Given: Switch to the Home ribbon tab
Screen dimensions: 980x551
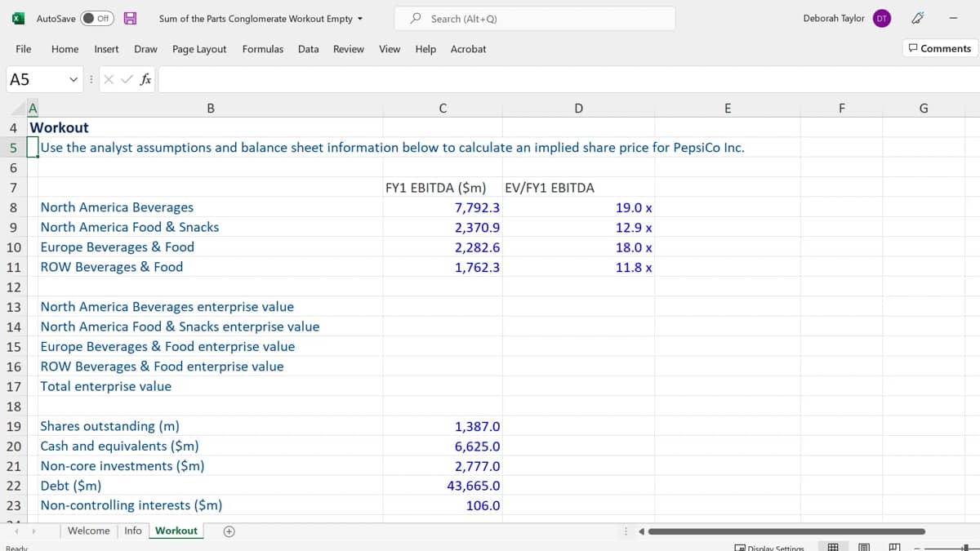Looking at the screenshot, I should (x=65, y=49).
